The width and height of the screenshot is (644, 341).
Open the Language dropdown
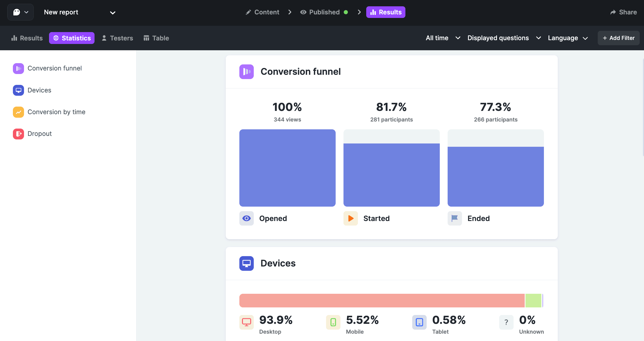(x=568, y=38)
